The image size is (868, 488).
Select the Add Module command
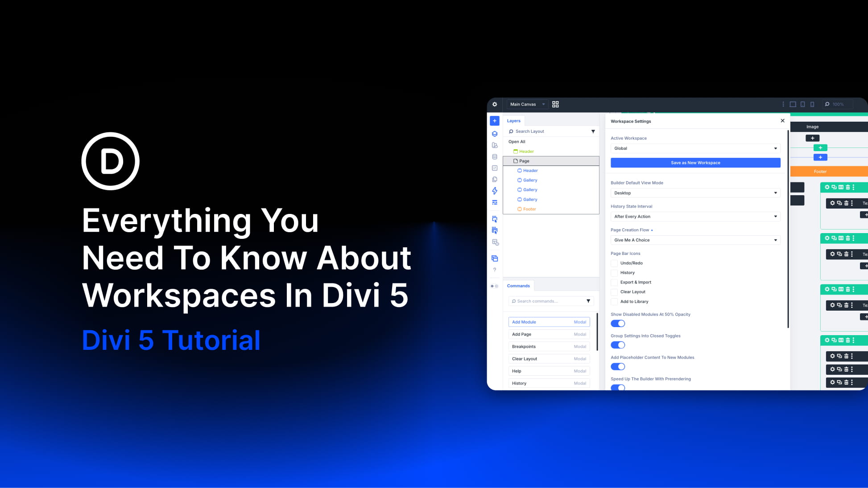[x=549, y=322]
